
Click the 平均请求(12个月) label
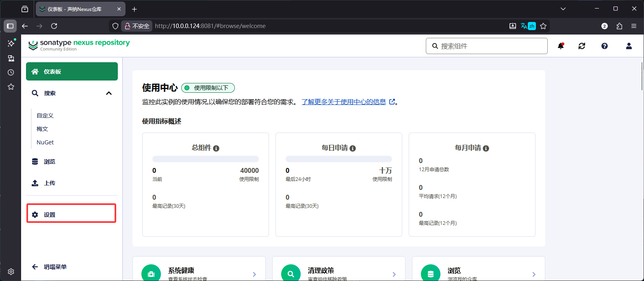coord(438,196)
